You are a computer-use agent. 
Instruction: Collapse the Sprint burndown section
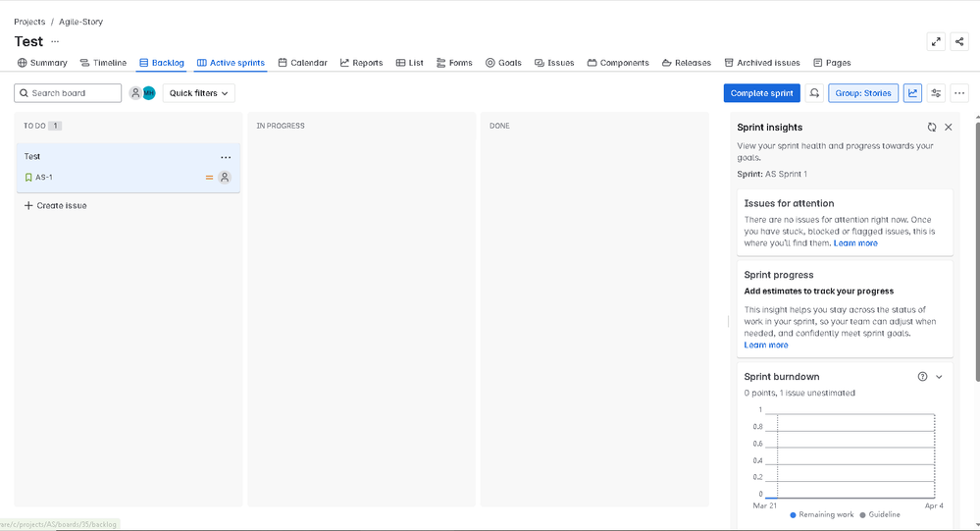coord(939,377)
